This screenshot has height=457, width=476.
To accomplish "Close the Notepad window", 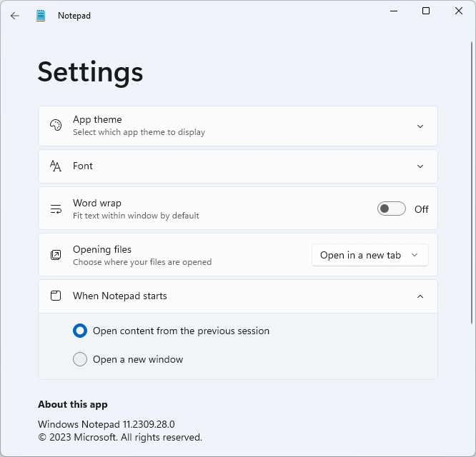I will pos(459,11).
